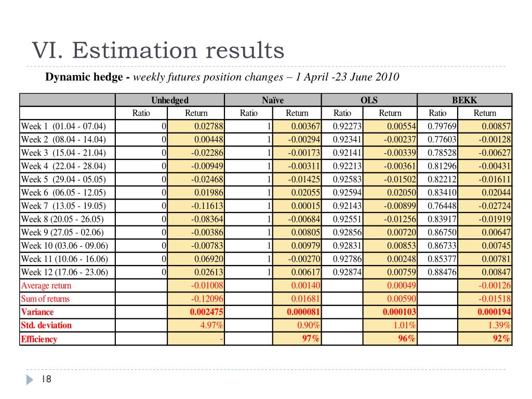Select the Dynamic hedge subtitle text
The width and height of the screenshot is (532, 399).
[x=222, y=77]
